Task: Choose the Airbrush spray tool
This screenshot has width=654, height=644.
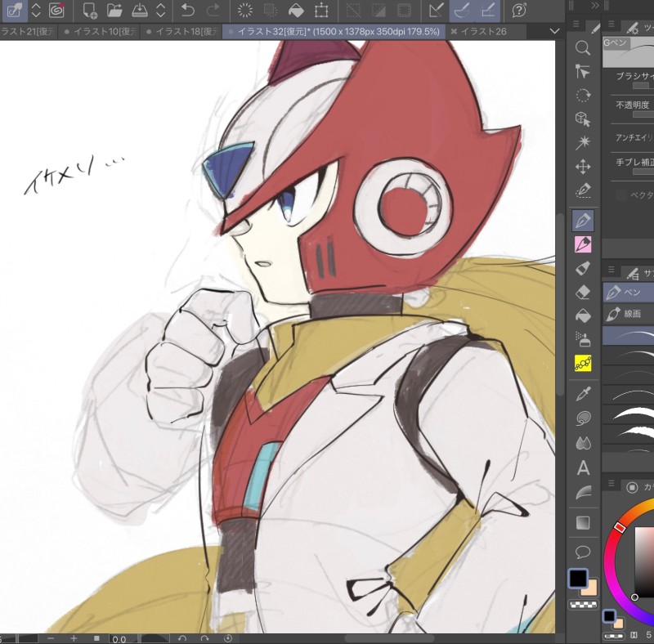Action: coord(583,339)
